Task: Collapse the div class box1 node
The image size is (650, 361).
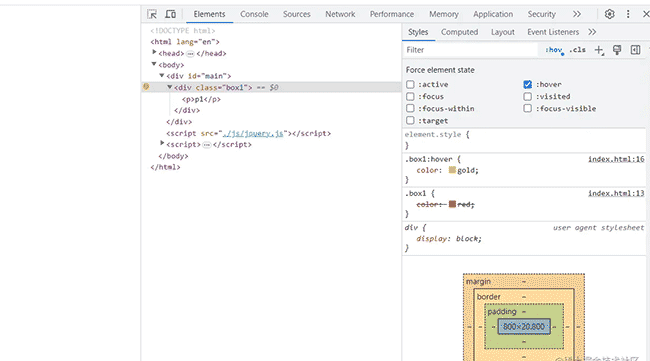Action: 170,87
